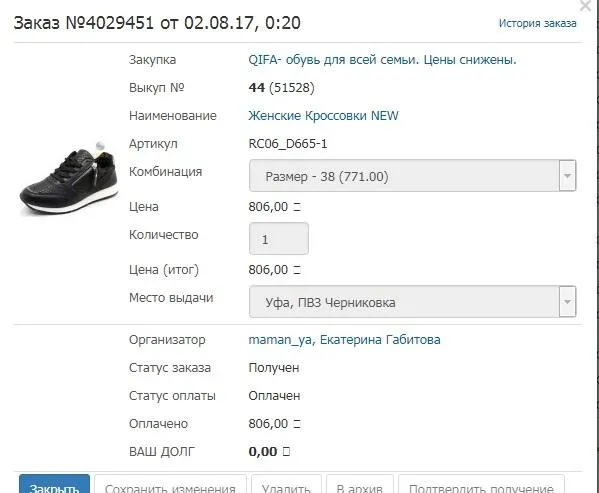The width and height of the screenshot is (599, 493).
Task: Click the Сохранить изменения button
Action: [x=170, y=484]
